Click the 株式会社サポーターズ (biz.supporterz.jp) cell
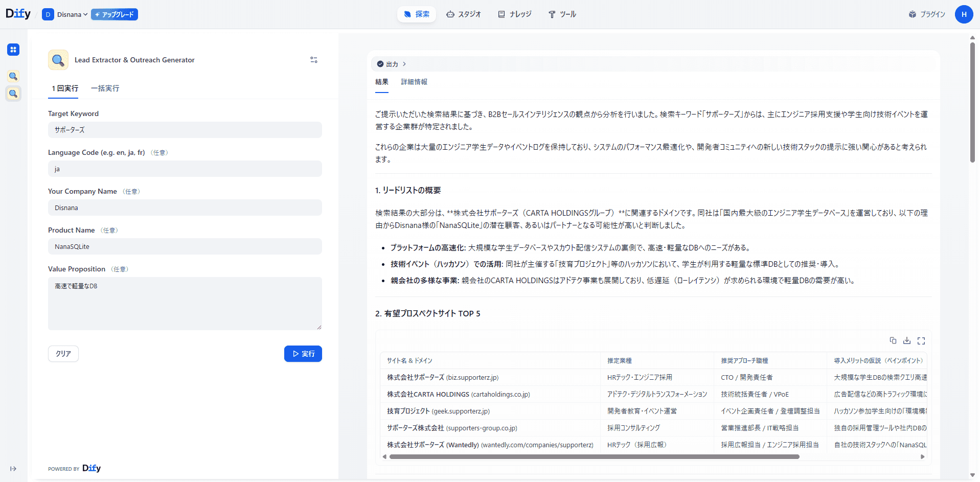Image resolution: width=980 pixels, height=482 pixels. [490, 377]
